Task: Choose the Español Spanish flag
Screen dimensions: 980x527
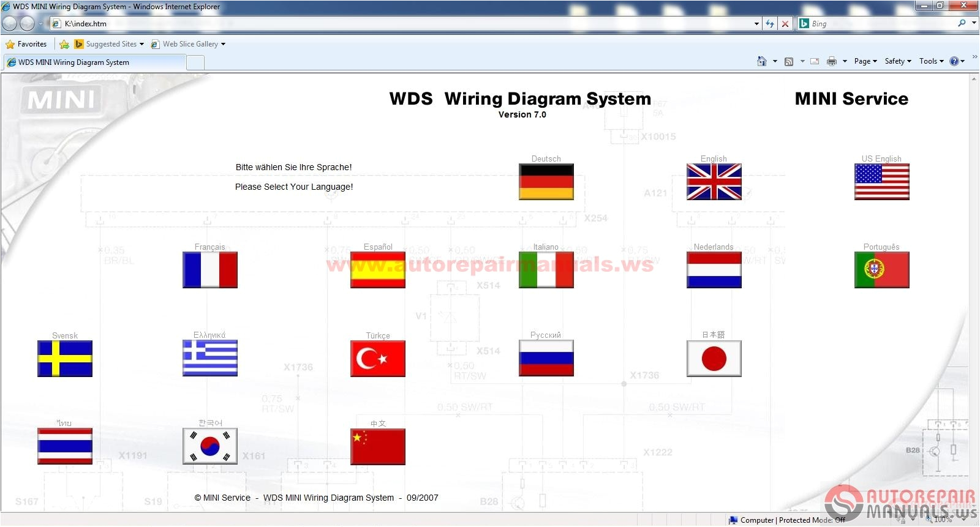Action: (x=378, y=270)
